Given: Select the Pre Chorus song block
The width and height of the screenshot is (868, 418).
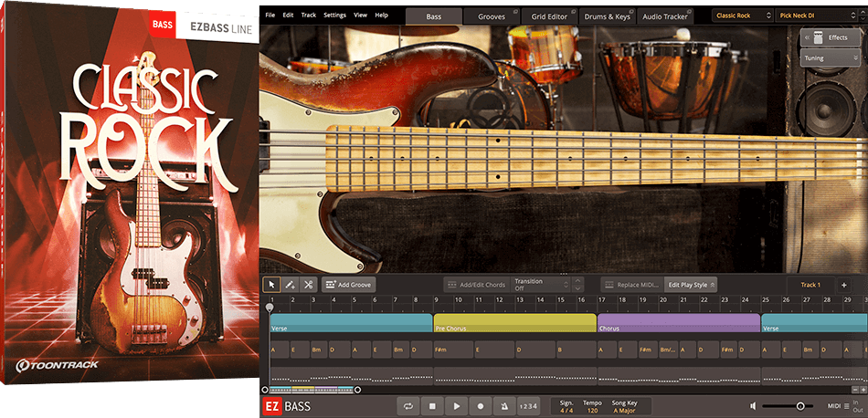Looking at the screenshot, I should click(514, 325).
